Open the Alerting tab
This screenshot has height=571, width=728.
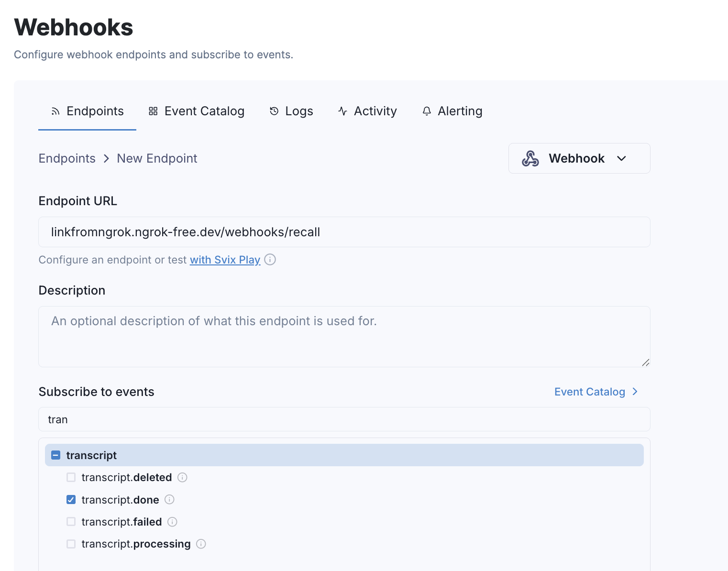tap(452, 111)
